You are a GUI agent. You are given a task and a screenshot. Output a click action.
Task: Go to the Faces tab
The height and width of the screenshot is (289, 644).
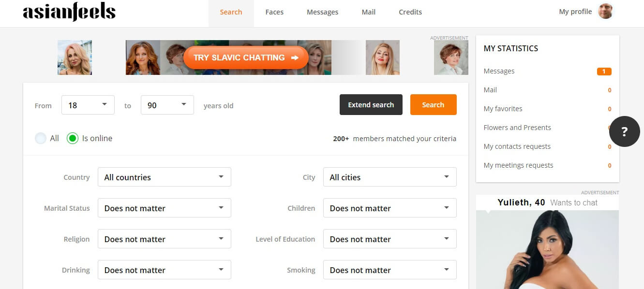point(274,12)
